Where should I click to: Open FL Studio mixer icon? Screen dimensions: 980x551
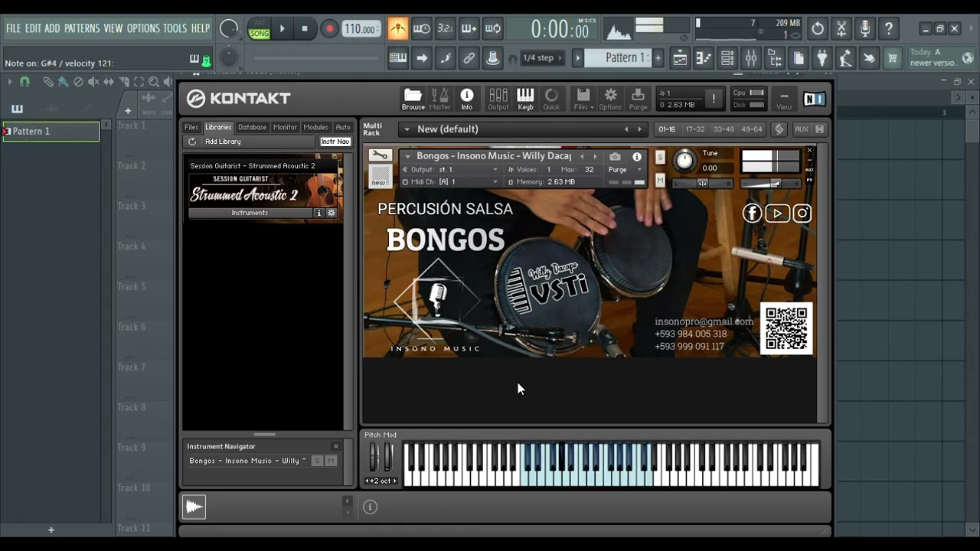pyautogui.click(x=751, y=58)
